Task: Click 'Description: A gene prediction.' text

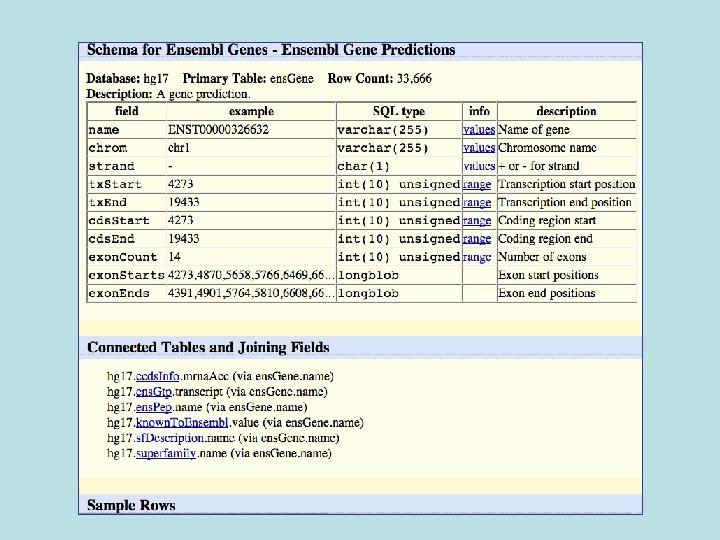Action: (168, 94)
